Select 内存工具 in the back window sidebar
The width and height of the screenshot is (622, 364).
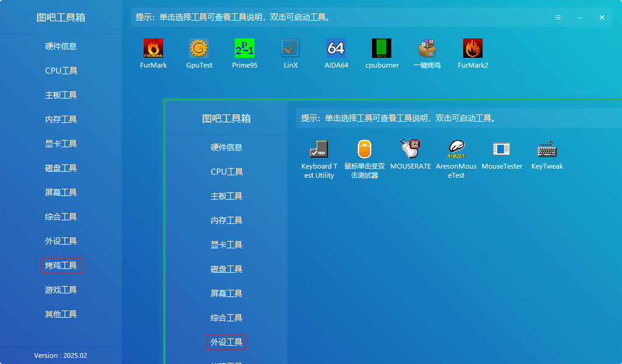tap(61, 119)
